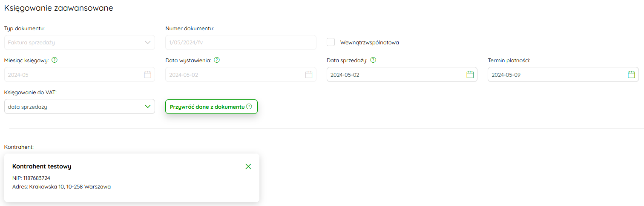Tick the Wewnątrzwspólnotowa checkbox
This screenshot has height=206, width=644.
click(331, 42)
